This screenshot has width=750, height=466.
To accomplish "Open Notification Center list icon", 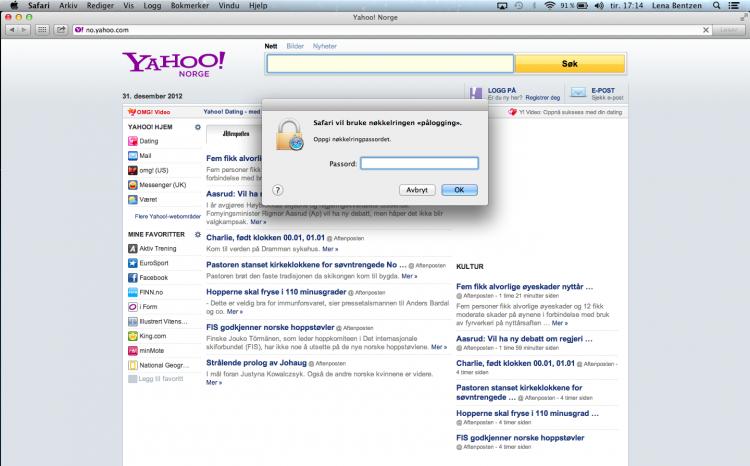I will pos(733,6).
